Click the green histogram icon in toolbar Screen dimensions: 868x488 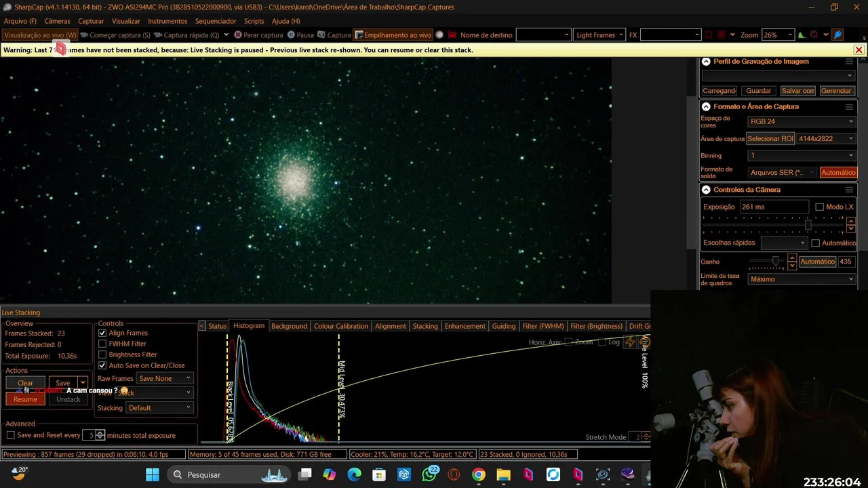click(x=802, y=35)
